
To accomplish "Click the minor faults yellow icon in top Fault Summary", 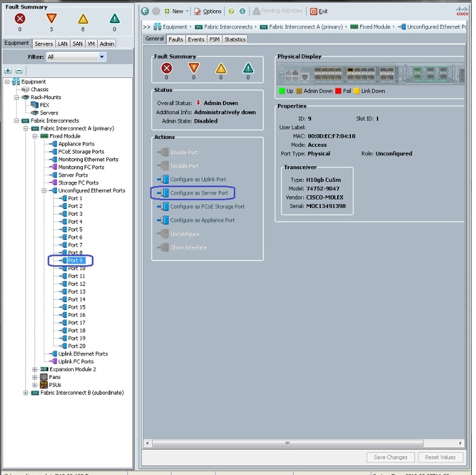I will (x=83, y=19).
